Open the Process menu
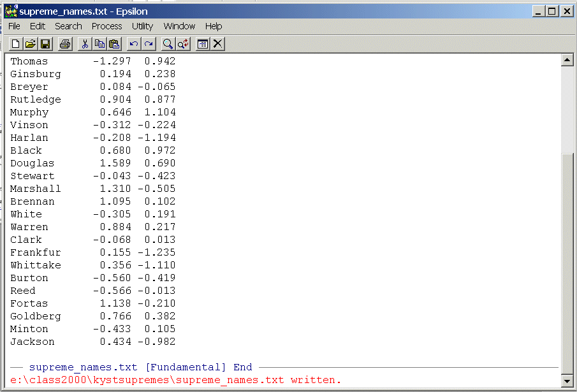Screen dimensions: 577x392 tap(106, 26)
